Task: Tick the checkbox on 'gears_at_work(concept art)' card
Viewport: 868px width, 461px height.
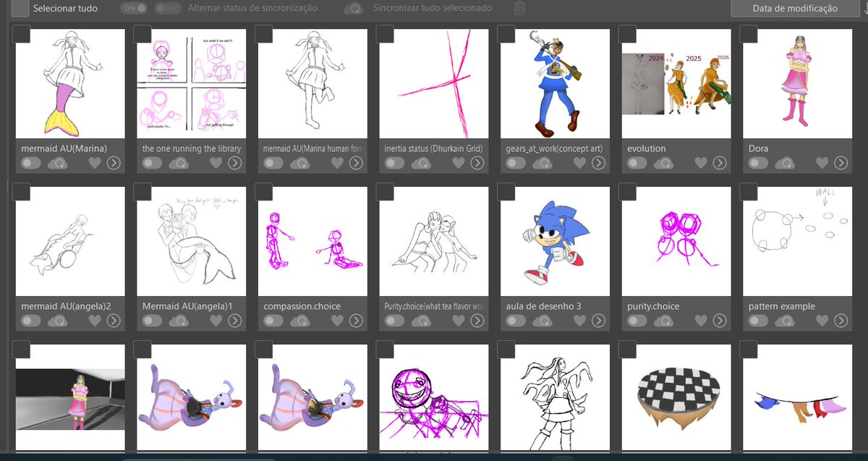Action: [506, 34]
